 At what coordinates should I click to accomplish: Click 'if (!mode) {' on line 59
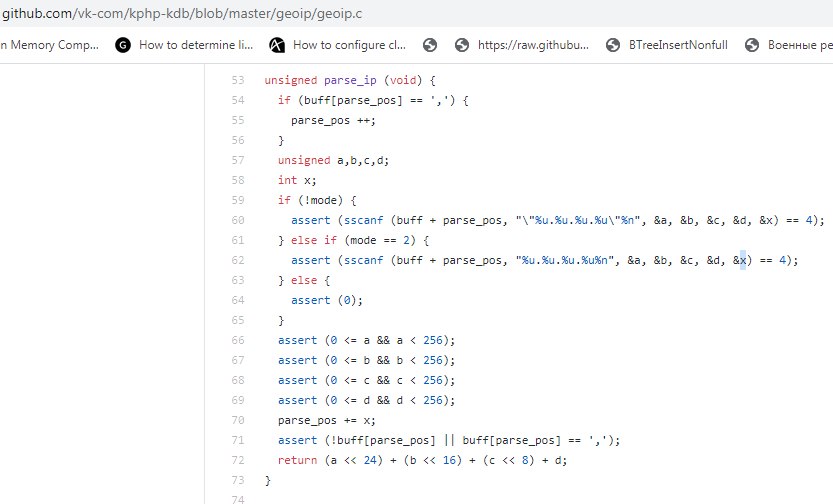point(317,200)
